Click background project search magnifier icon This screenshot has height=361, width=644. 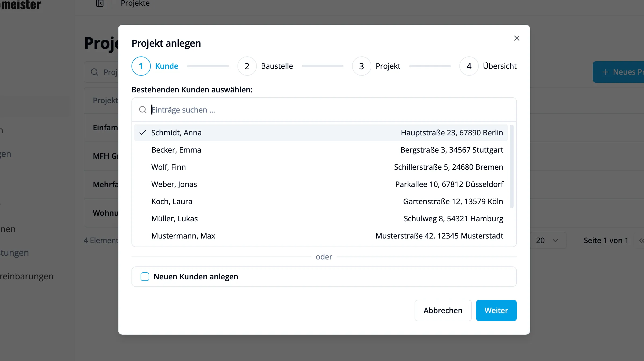pyautogui.click(x=94, y=72)
